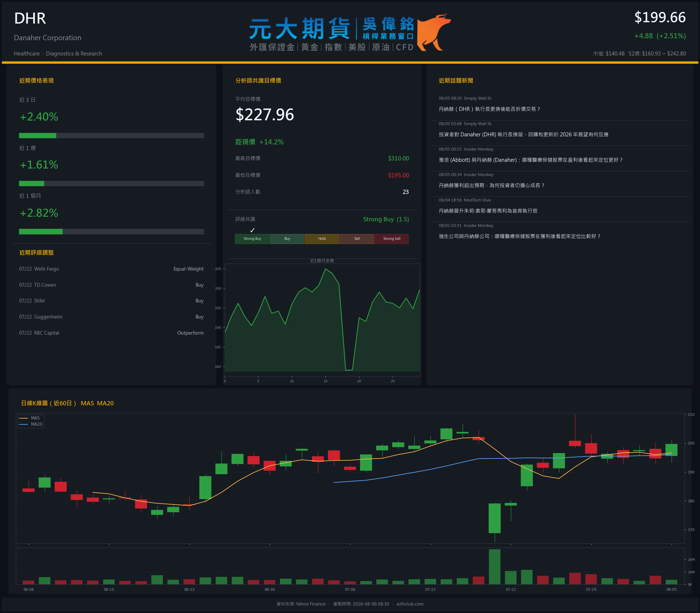Image resolution: width=700 pixels, height=613 pixels.
Task: Click the 08/05 08:20 Simply Wall St. byline
Action: [465, 99]
